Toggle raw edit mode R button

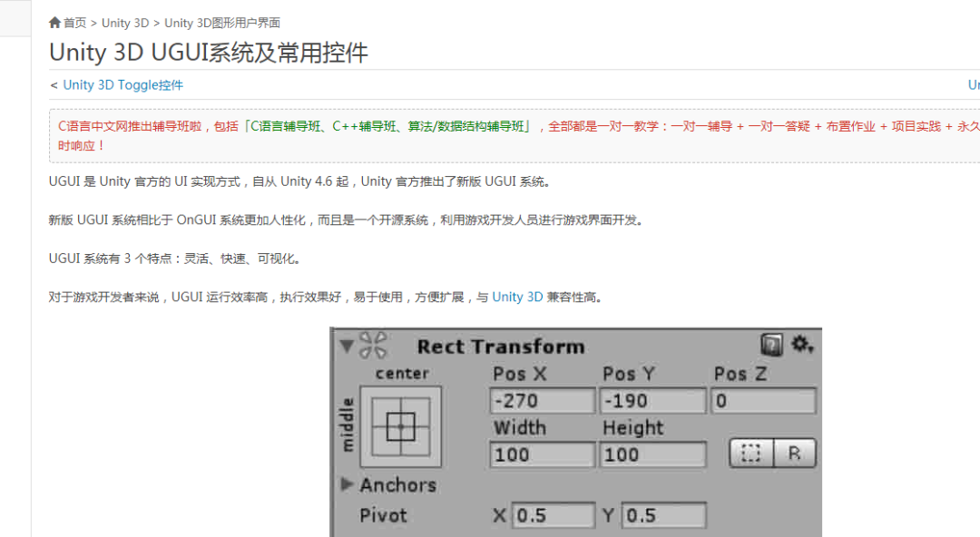tap(795, 454)
